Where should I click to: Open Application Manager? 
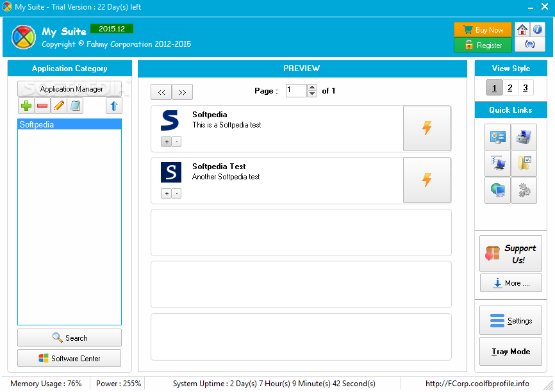[x=70, y=89]
